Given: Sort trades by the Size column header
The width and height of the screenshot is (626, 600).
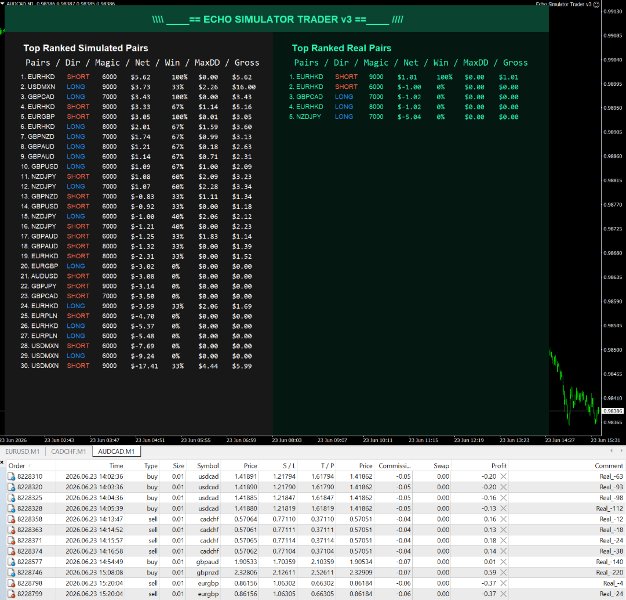Looking at the screenshot, I should (x=178, y=466).
